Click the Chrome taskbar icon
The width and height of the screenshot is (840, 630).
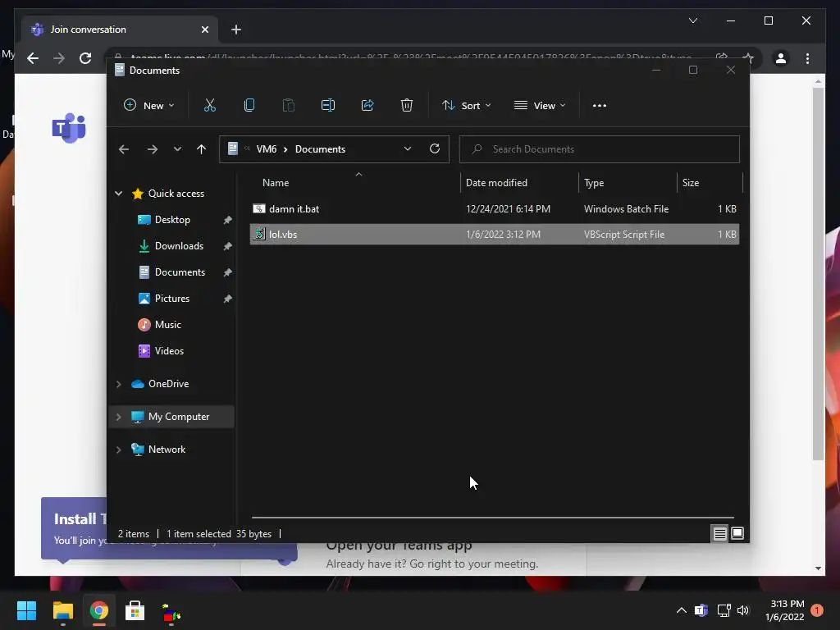[x=98, y=610]
